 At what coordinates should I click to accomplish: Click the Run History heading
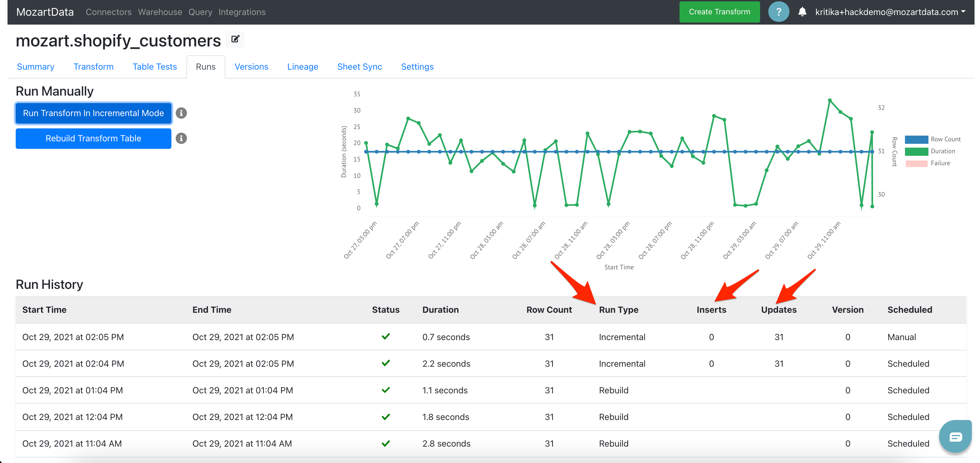49,284
